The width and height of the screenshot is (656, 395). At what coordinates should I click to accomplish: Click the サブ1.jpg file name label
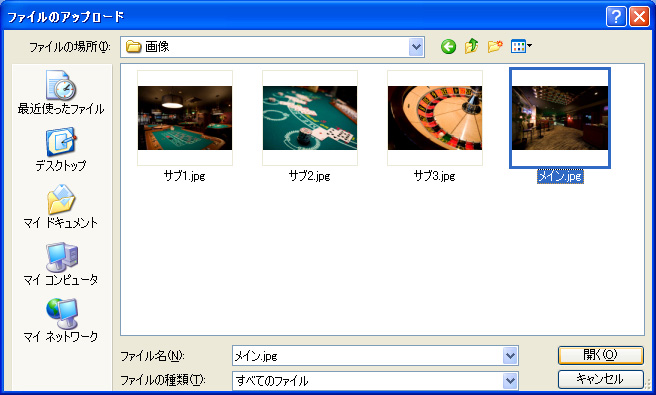point(184,176)
